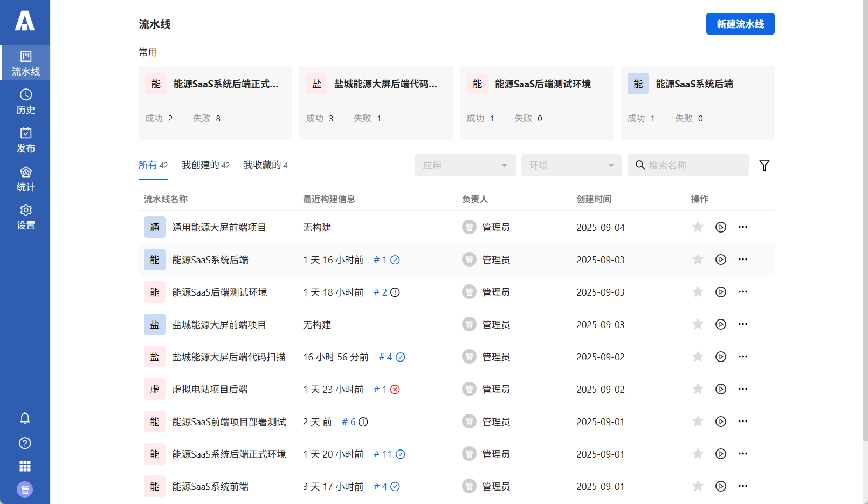Screen dimensions: 868x504
Task: Favorite the 能源SaaS系统后端 pipeline
Action: click(698, 260)
